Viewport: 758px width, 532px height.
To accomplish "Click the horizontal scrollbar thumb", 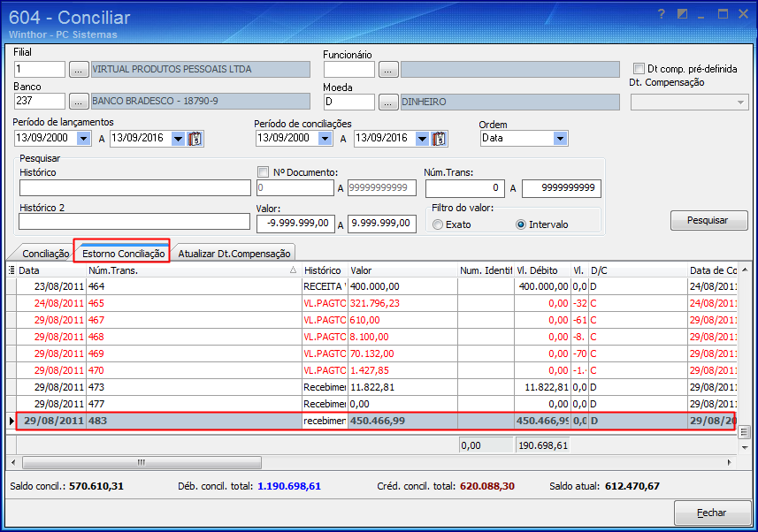I will pyautogui.click(x=142, y=462).
